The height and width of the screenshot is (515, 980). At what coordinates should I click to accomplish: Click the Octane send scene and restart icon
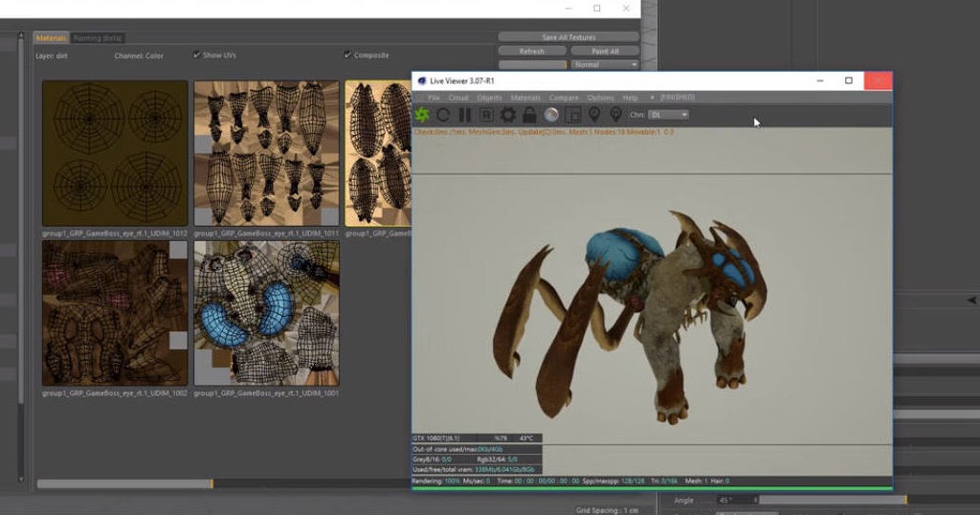pyautogui.click(x=422, y=115)
